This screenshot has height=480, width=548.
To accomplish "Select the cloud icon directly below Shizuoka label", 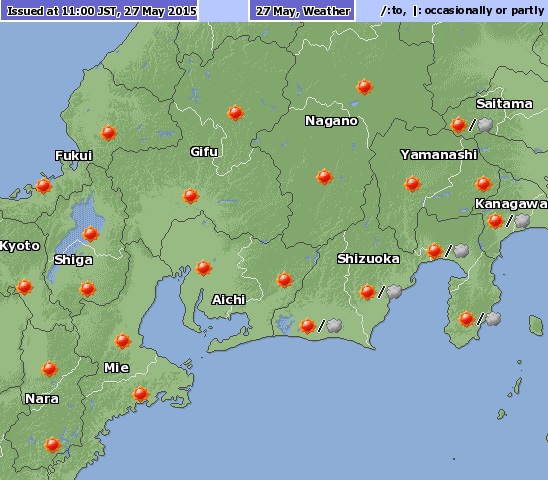I will pos(394,292).
